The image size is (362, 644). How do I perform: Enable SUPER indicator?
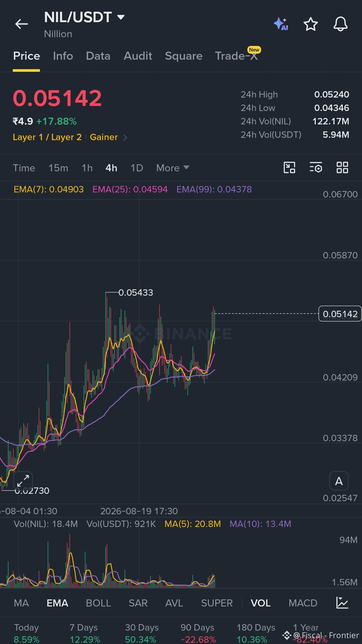[217, 603]
